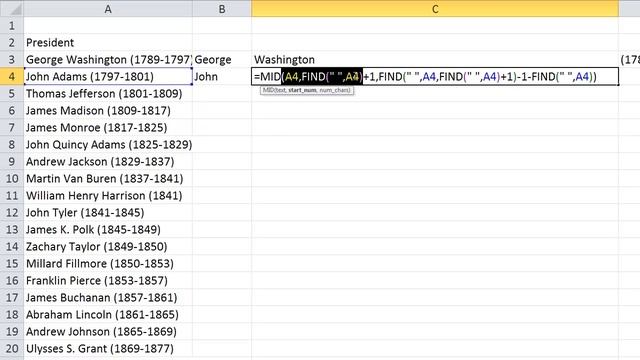Click cell B3 containing 'George'

(x=222, y=60)
